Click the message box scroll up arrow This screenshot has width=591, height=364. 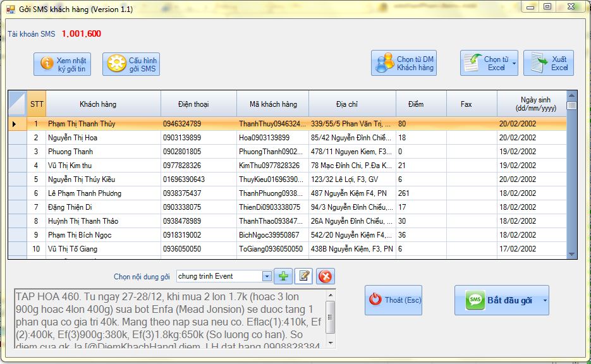click(330, 295)
